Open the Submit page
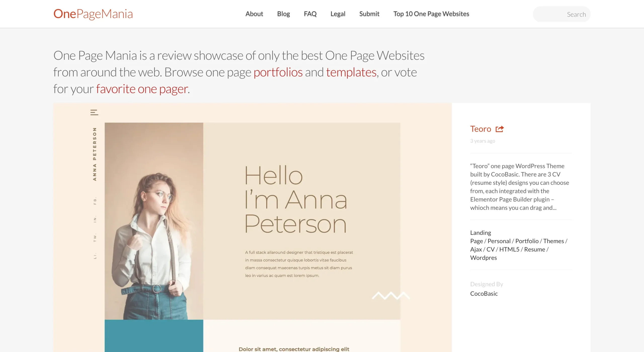 (369, 14)
